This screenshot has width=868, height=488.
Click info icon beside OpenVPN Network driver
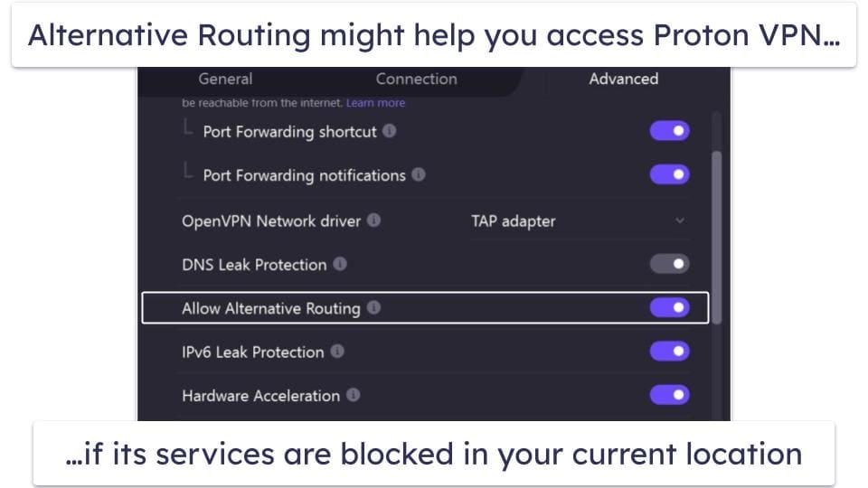(373, 221)
